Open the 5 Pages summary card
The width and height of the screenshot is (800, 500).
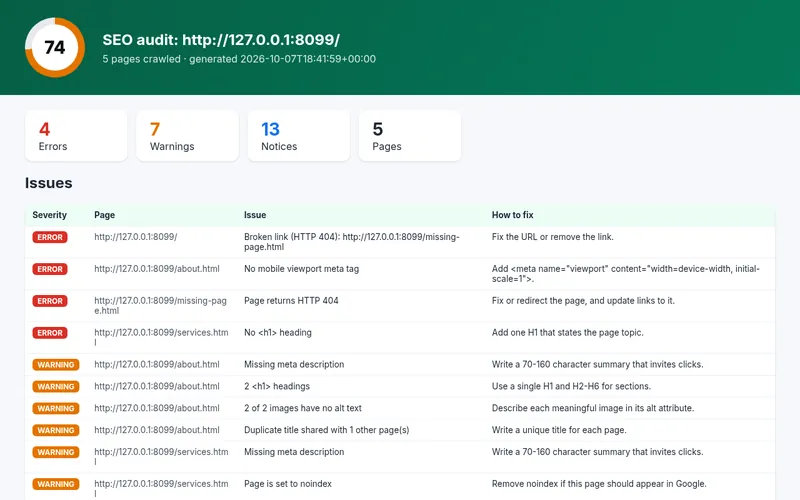point(410,136)
